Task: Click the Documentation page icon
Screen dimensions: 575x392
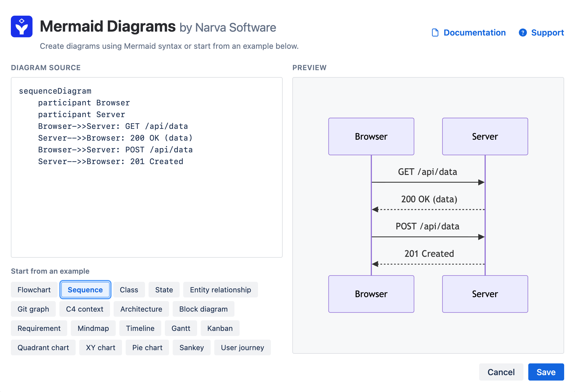Action: (x=435, y=33)
